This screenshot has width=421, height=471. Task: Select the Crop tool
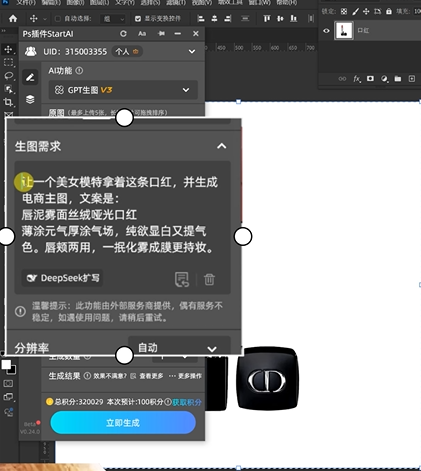9,102
